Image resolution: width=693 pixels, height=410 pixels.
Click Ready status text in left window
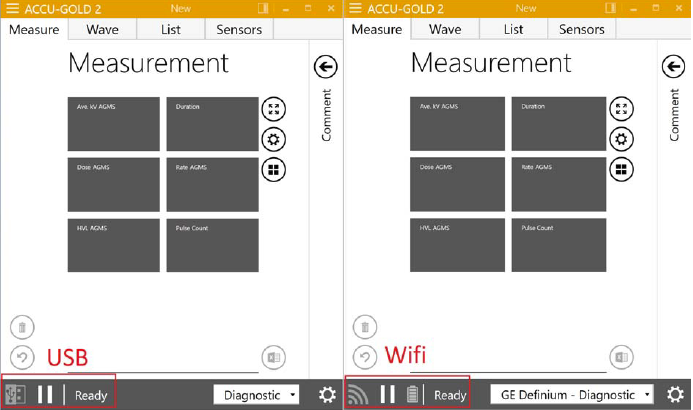91,395
